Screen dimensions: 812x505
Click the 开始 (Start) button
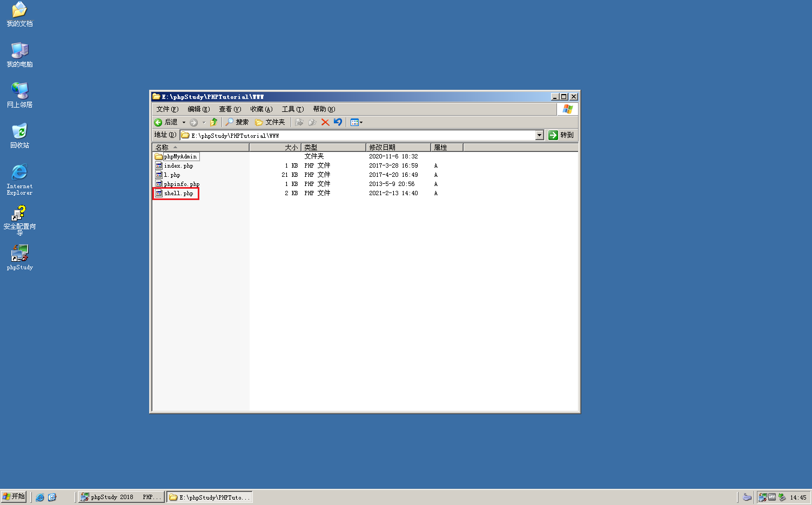(x=14, y=496)
